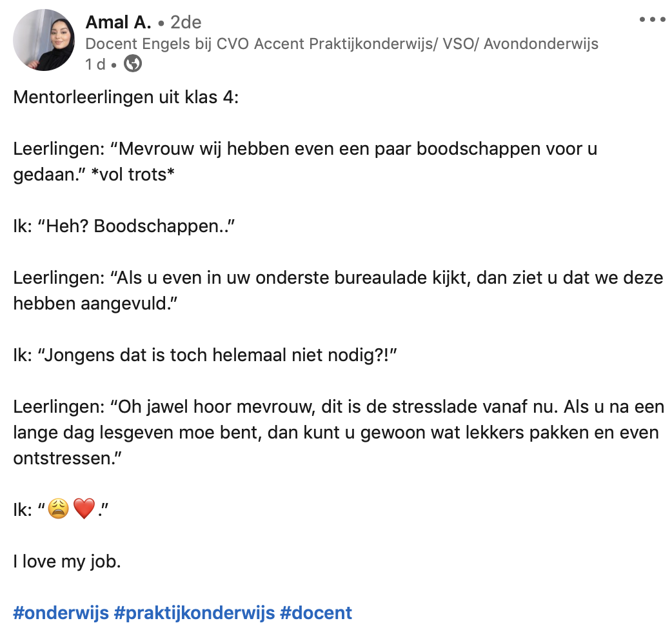
Task: Select the #docent hashtag
Action: point(316,612)
